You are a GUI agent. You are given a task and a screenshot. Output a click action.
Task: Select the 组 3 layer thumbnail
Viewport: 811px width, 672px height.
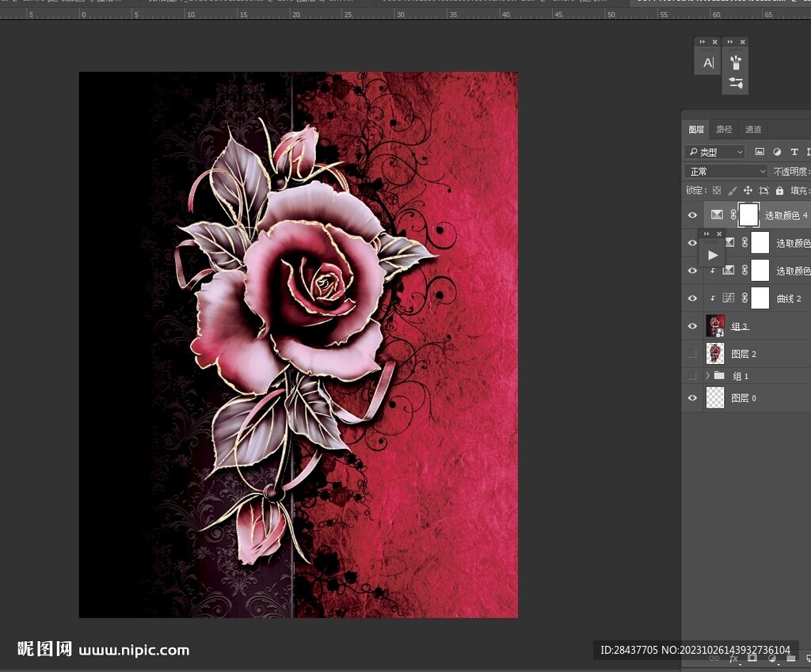coord(715,326)
